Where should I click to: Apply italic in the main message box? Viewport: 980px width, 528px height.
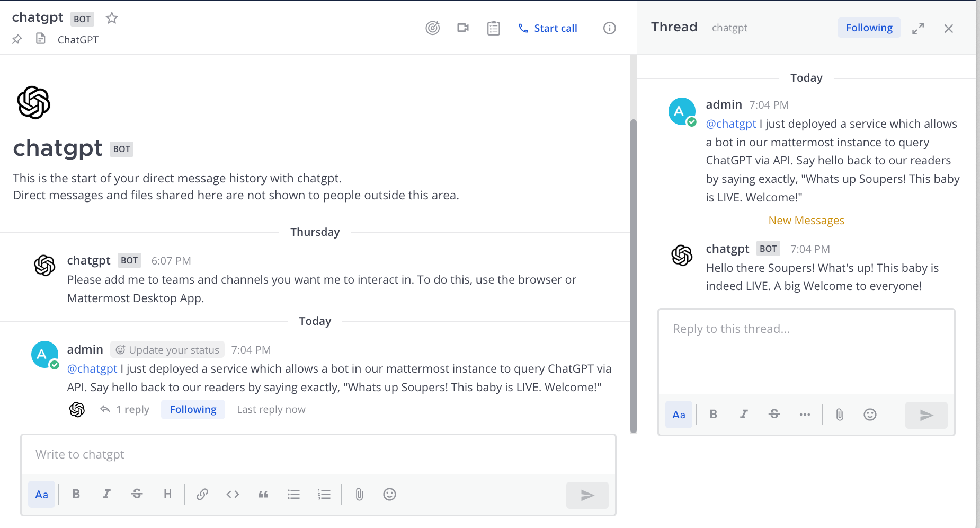click(x=106, y=494)
